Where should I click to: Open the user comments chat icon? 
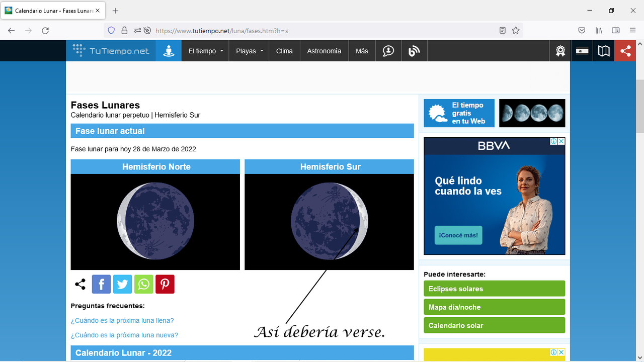click(388, 51)
